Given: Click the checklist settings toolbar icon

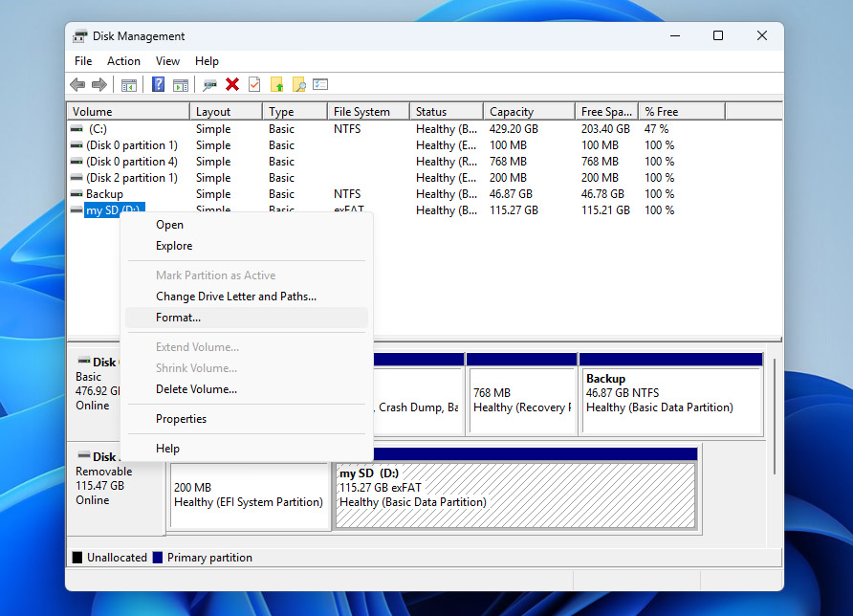Looking at the screenshot, I should 320,84.
